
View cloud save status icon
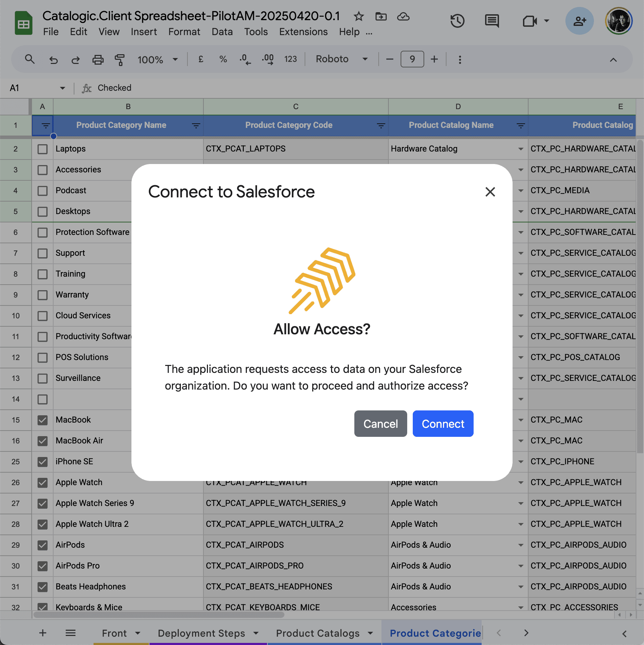click(x=403, y=16)
